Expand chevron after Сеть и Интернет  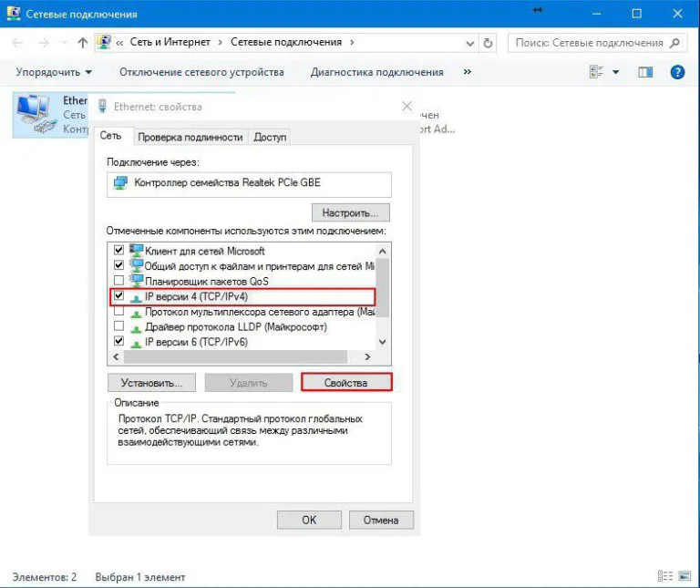[220, 43]
